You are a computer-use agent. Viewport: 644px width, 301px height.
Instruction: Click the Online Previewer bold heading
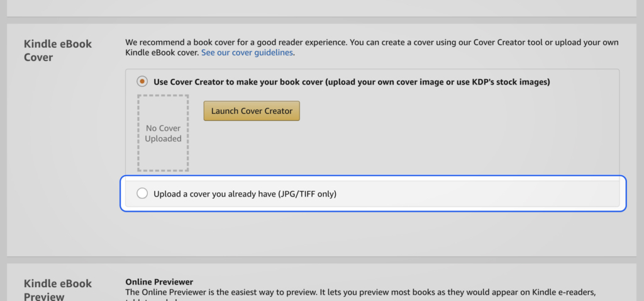[x=159, y=282]
